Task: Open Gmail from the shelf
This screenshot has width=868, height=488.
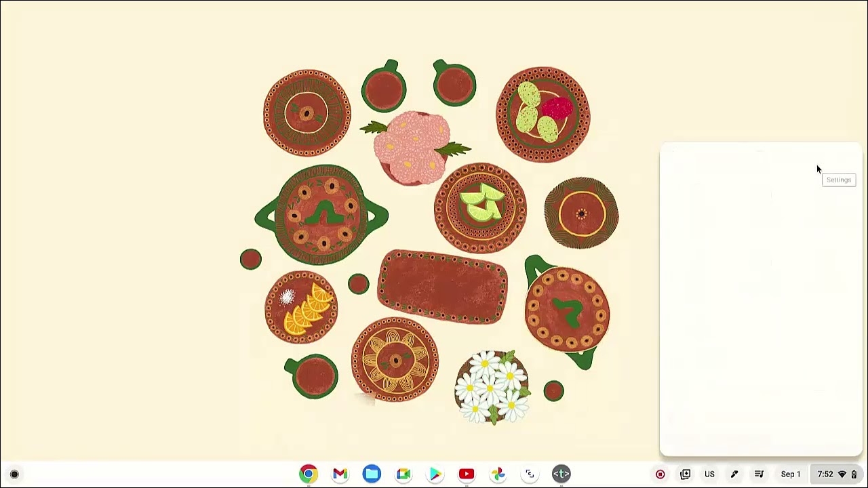Action: (x=340, y=474)
